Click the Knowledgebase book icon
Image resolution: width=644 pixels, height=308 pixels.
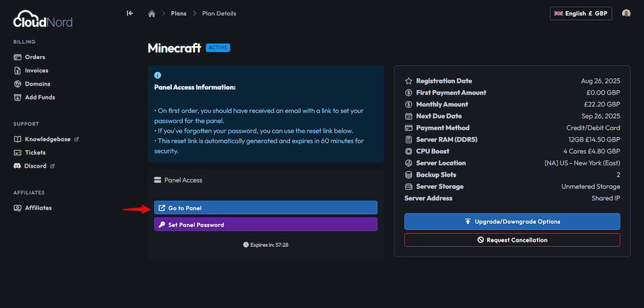[x=17, y=139]
